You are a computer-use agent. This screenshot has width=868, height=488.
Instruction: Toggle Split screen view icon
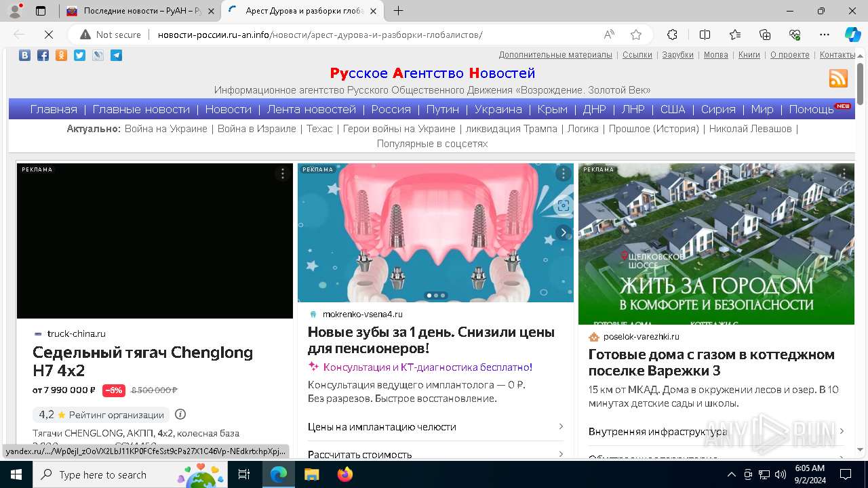tap(705, 35)
